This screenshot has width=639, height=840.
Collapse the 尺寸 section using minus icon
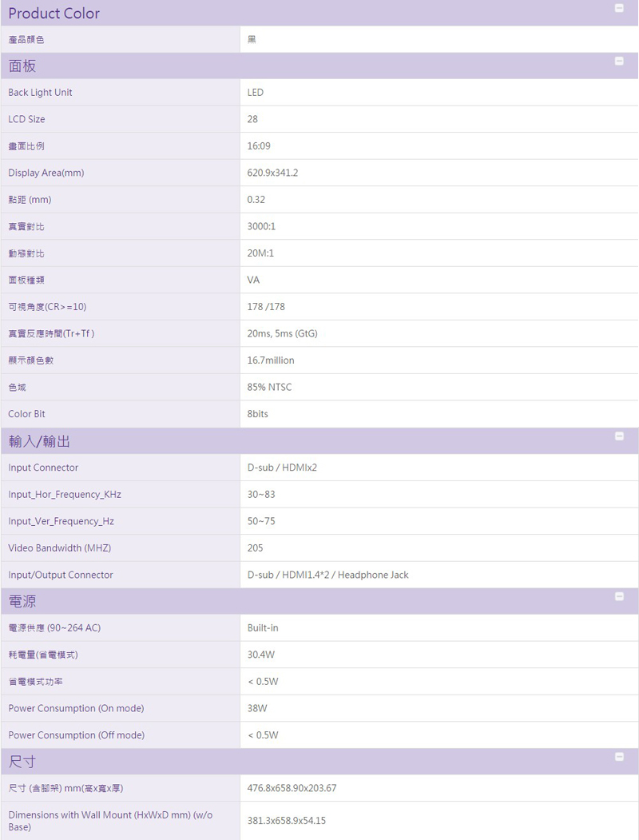(x=618, y=756)
